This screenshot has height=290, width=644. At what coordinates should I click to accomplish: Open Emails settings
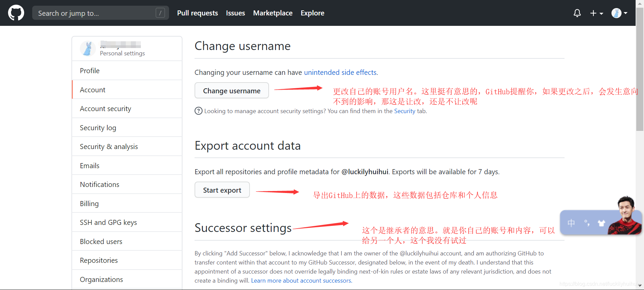pos(127,165)
